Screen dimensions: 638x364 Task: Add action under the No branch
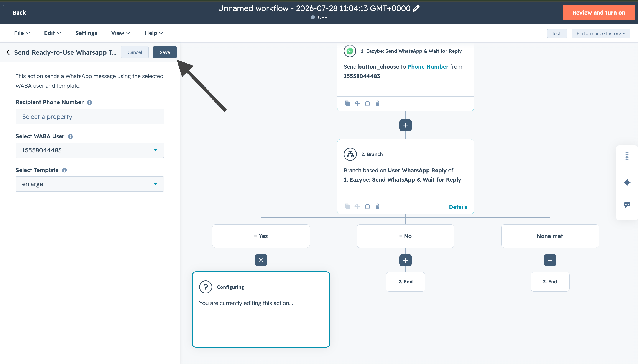[x=405, y=260]
